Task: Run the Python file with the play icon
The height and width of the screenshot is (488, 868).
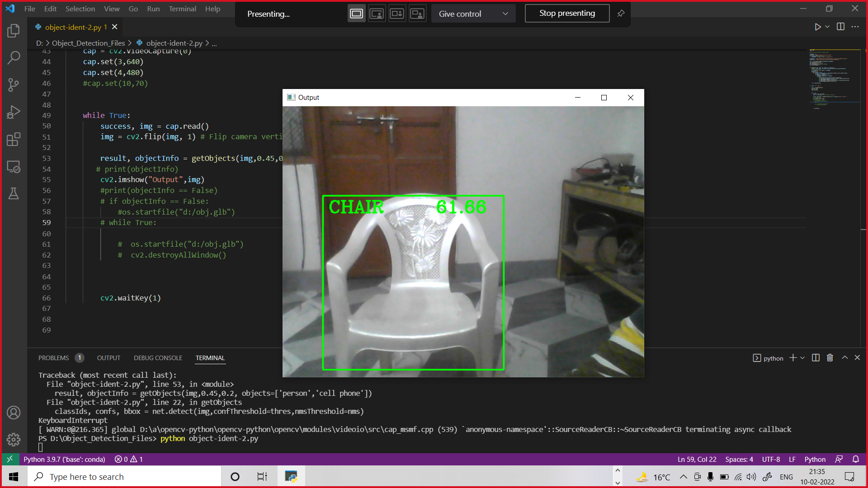Action: pos(817,27)
